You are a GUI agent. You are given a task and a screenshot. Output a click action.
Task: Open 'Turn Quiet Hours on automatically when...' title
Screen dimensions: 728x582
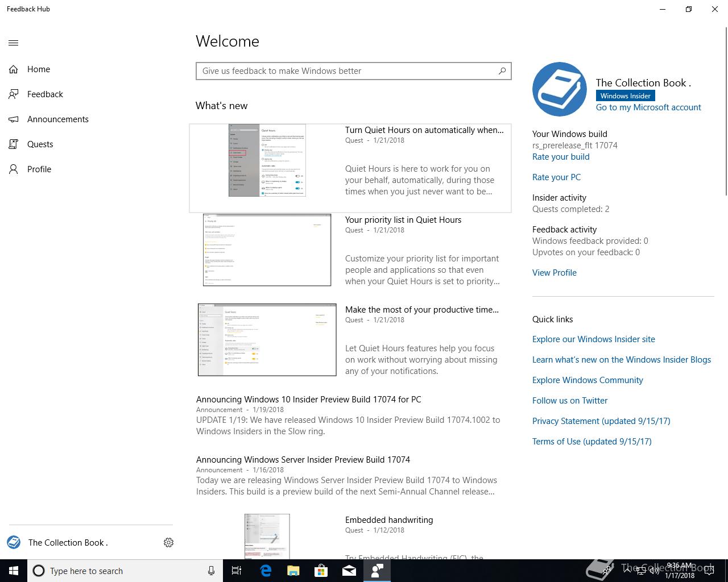[424, 130]
